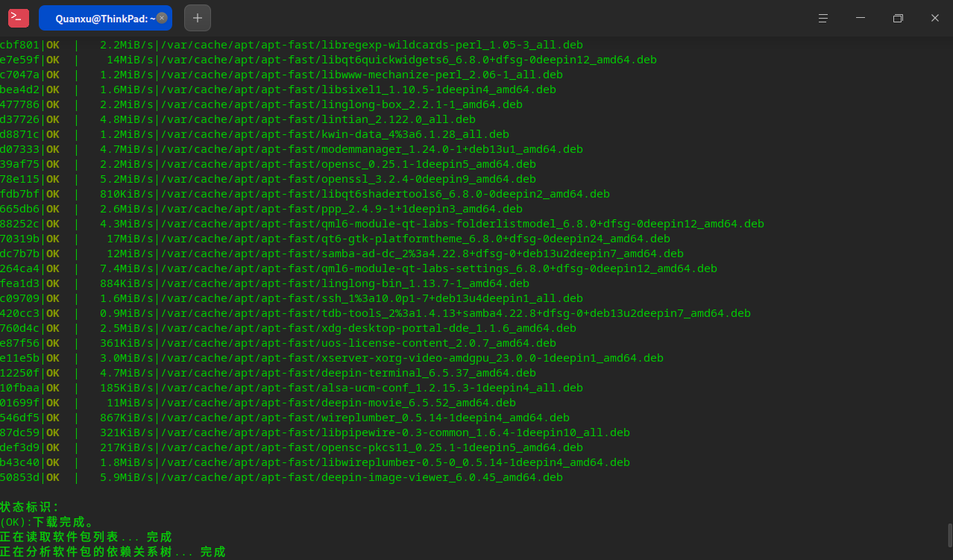
Task: Click the deepin-movie_6.5.52 package path
Action: (339, 403)
